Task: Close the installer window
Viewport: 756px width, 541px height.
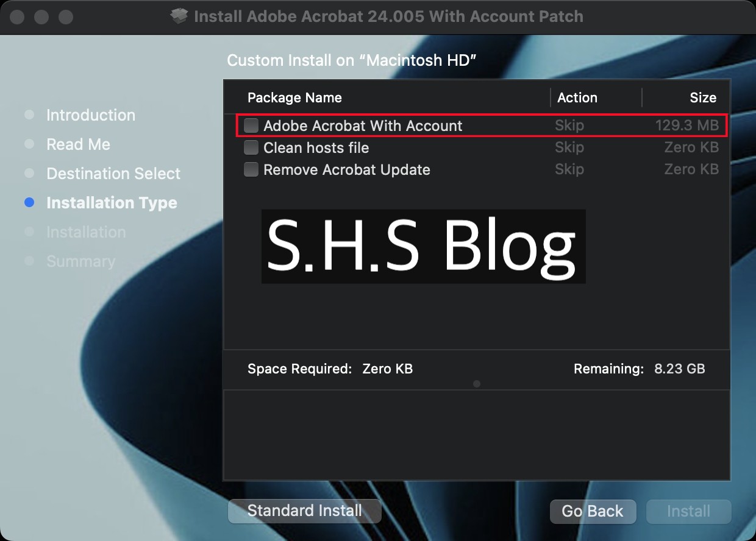Action: point(18,17)
